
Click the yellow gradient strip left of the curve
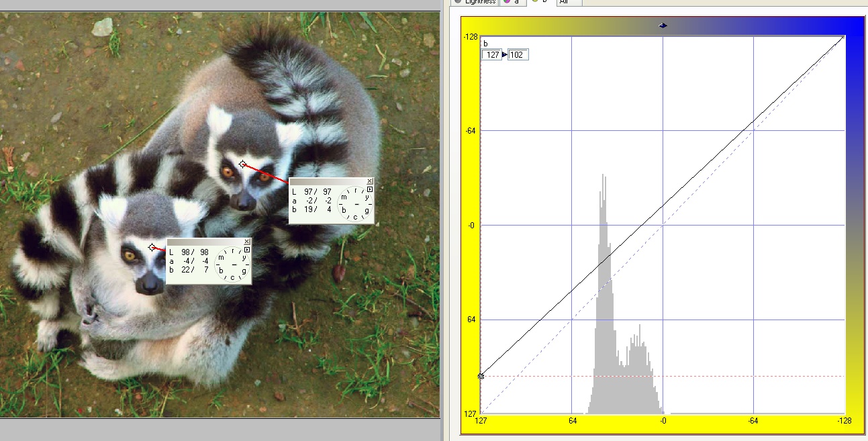[471, 225]
